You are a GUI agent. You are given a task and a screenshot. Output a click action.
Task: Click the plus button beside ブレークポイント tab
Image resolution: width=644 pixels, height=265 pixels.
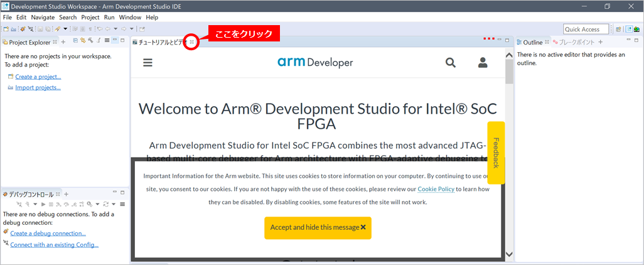[x=600, y=42]
